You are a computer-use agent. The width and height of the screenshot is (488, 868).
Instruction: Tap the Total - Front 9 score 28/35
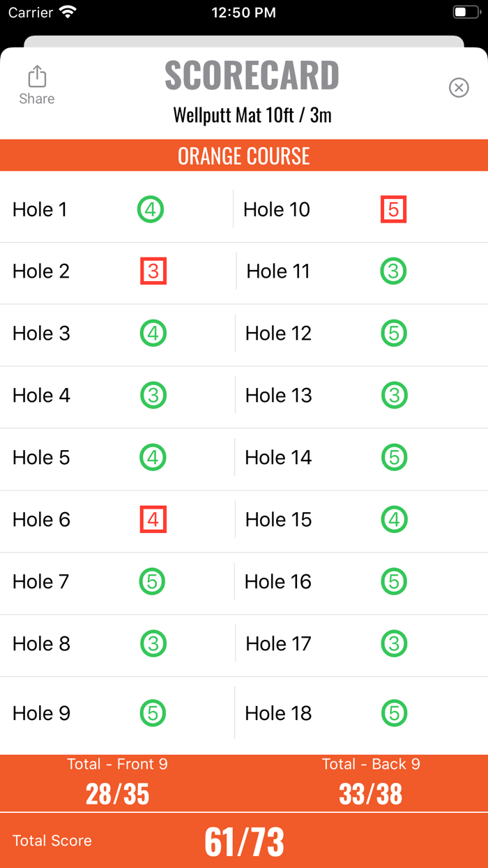[118, 793]
